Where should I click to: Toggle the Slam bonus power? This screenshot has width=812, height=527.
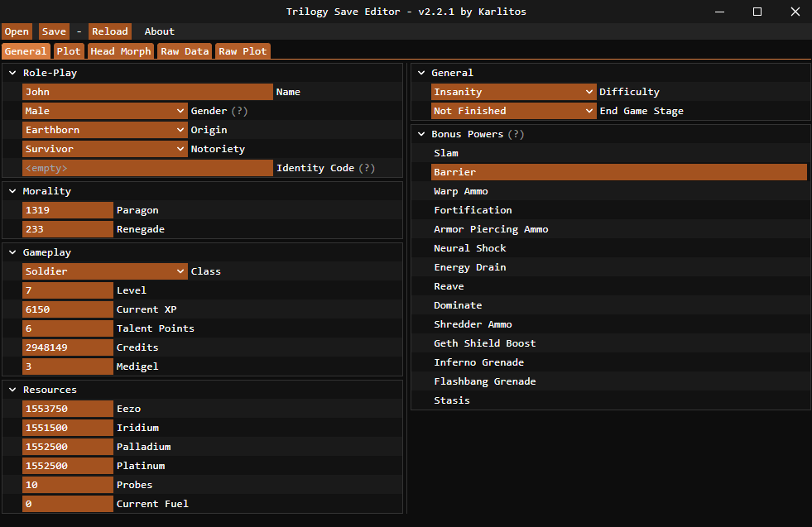(619, 153)
